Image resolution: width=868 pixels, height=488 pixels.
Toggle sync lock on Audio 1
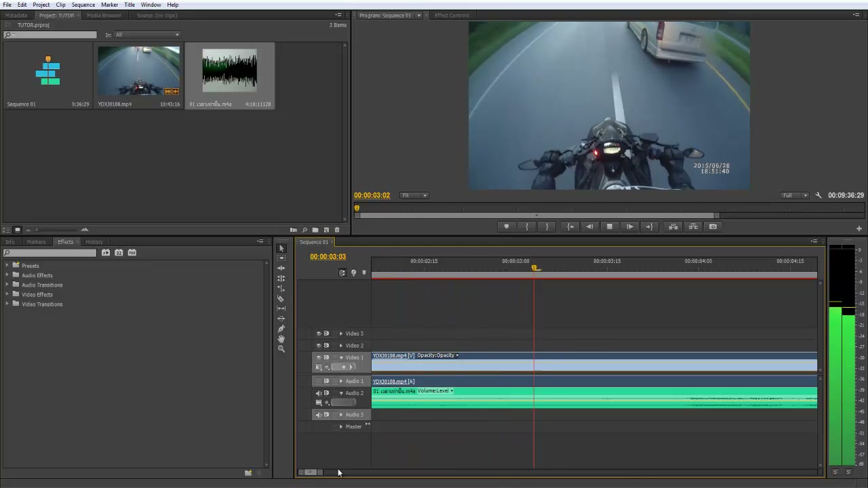click(x=326, y=381)
